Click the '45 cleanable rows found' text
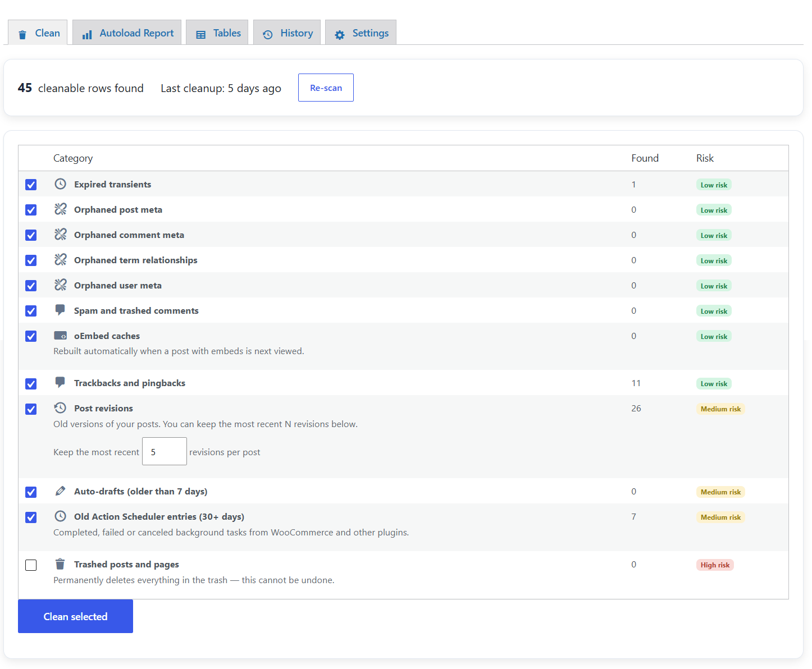 click(81, 88)
